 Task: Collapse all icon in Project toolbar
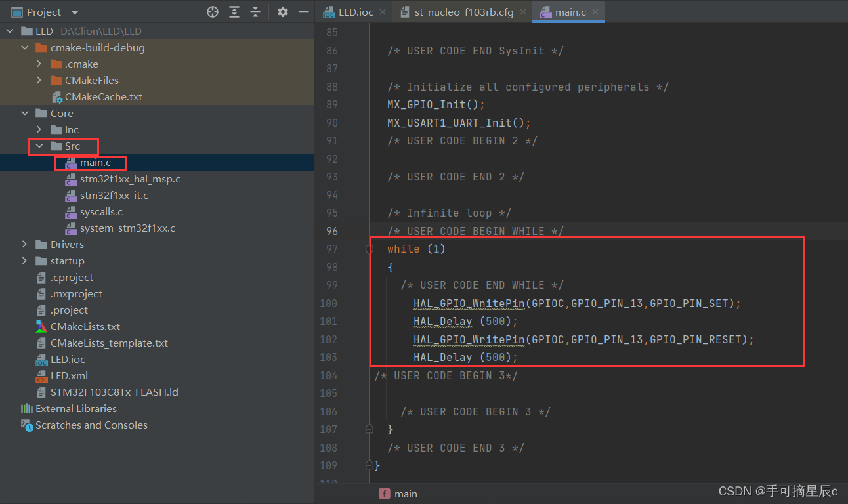pos(255,12)
